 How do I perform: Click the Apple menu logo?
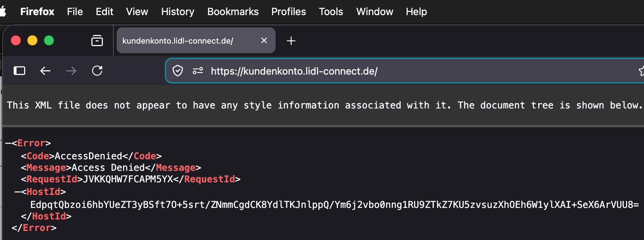click(x=3, y=12)
